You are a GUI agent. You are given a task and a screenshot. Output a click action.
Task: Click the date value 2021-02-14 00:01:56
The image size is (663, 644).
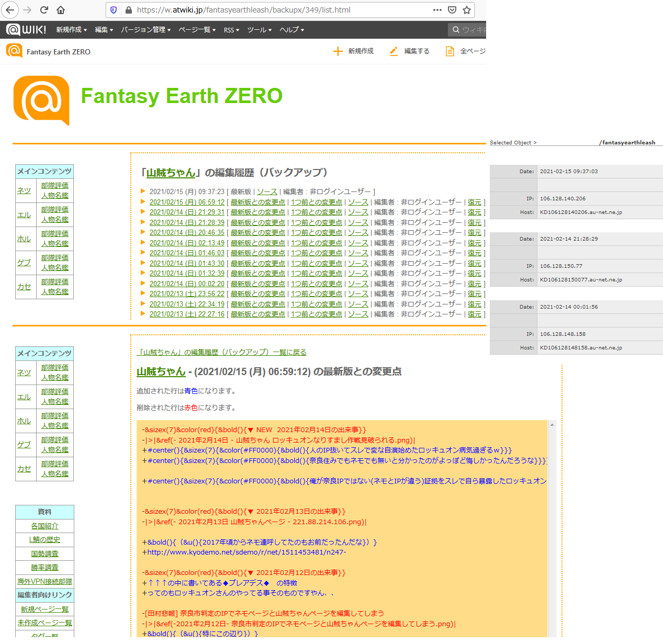569,307
